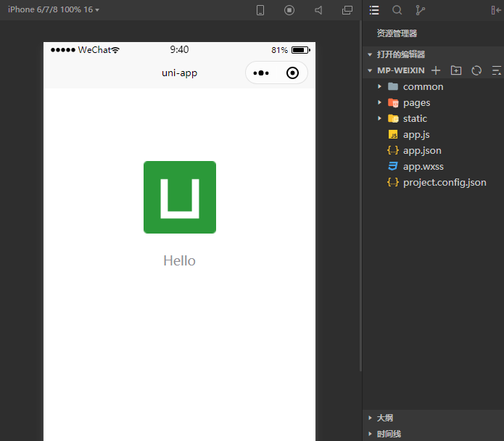Click the 9:40 time in status bar
This screenshot has height=441, width=504.
tap(179, 49)
